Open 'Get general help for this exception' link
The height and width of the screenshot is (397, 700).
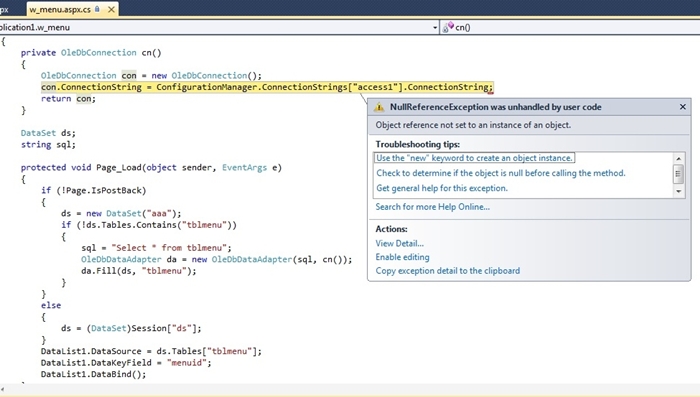442,188
